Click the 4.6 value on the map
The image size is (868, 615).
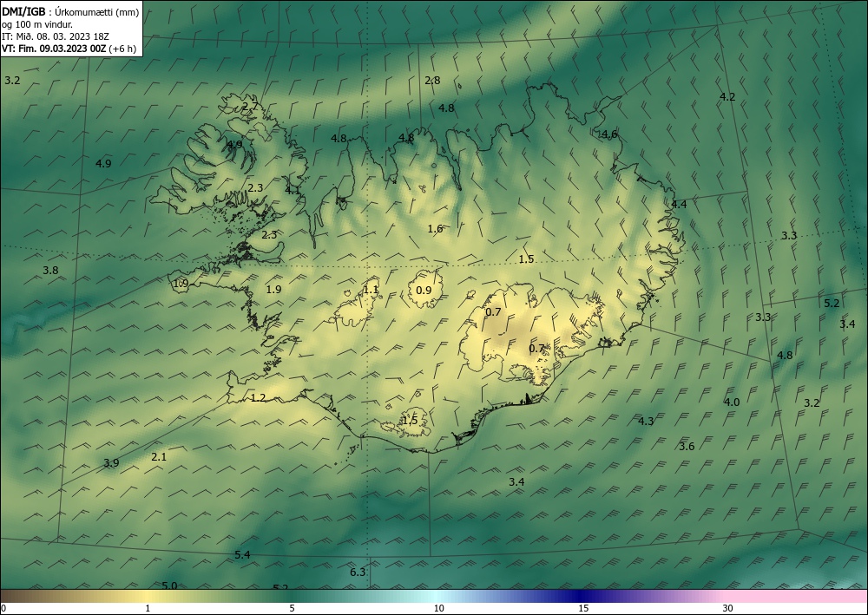(609, 134)
